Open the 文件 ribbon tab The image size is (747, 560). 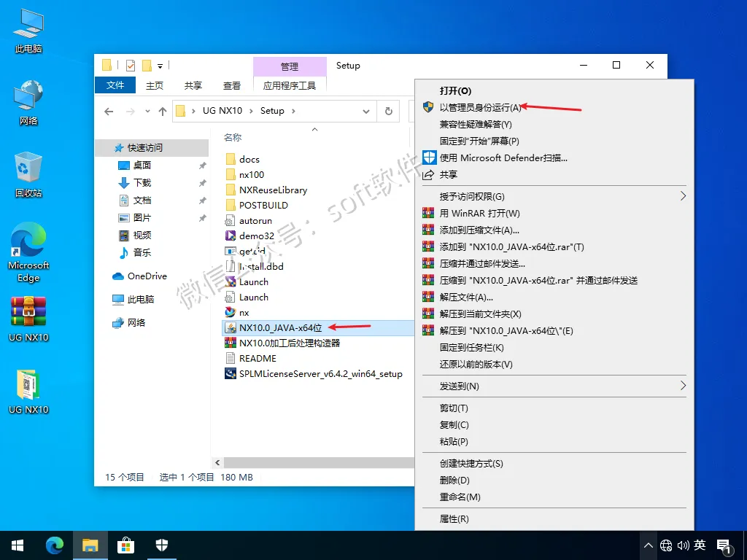(115, 85)
